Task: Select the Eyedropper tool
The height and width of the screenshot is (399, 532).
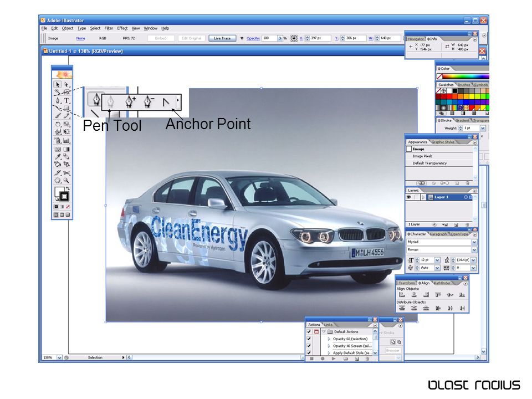Action: pos(58,157)
